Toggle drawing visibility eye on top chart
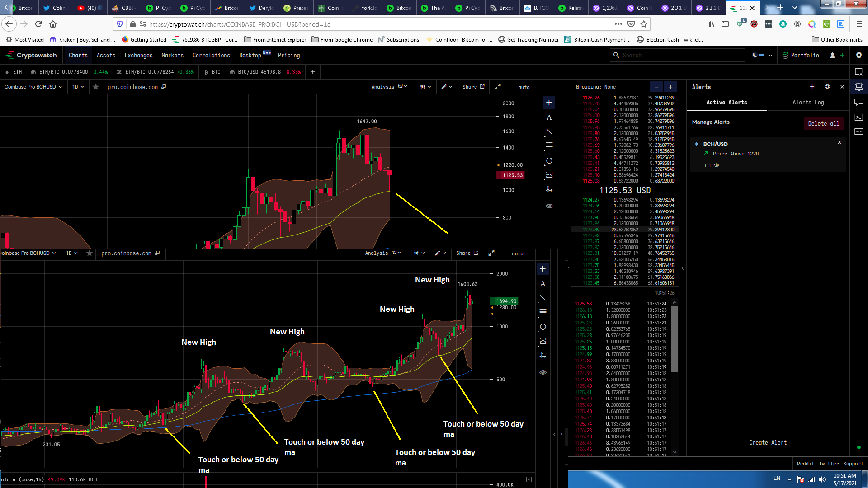868x488 pixels. tap(549, 206)
